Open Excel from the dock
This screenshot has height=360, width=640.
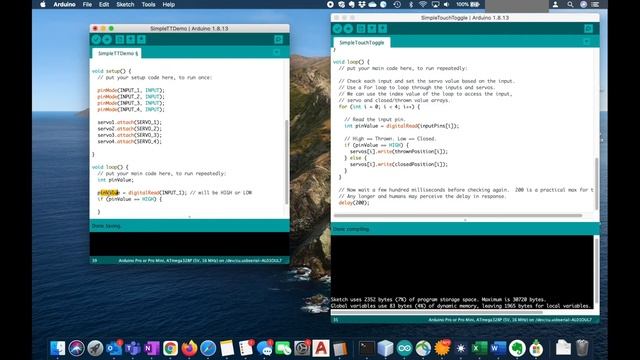coord(480,348)
